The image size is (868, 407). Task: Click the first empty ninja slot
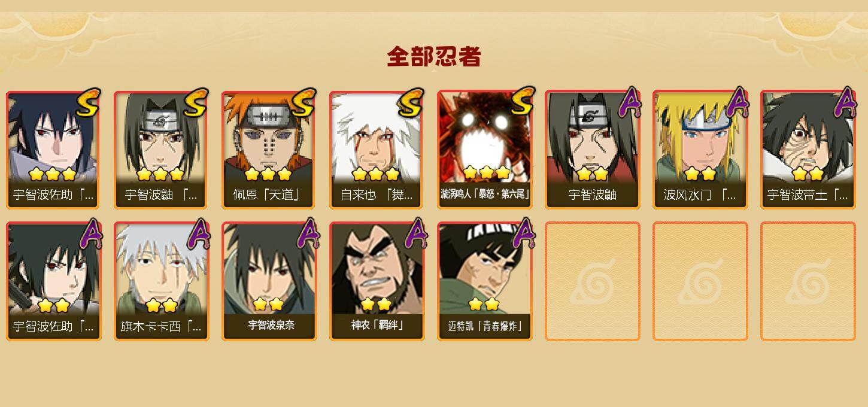[x=592, y=281]
